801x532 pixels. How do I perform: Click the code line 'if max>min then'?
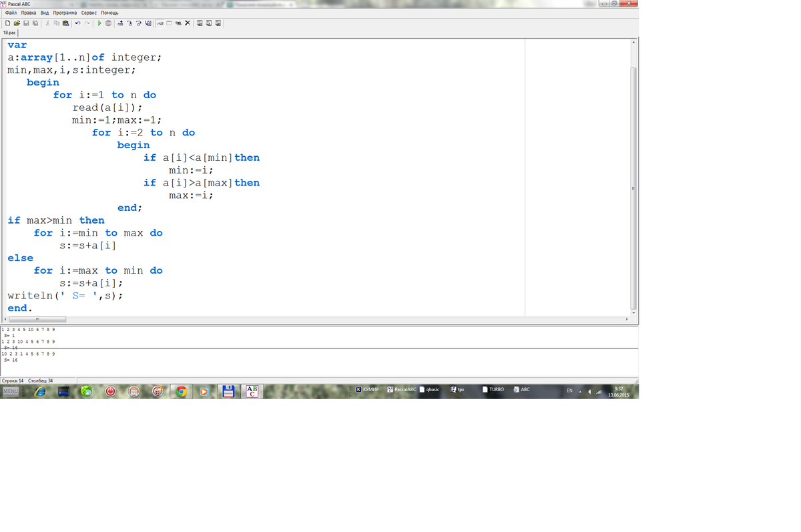pos(56,220)
